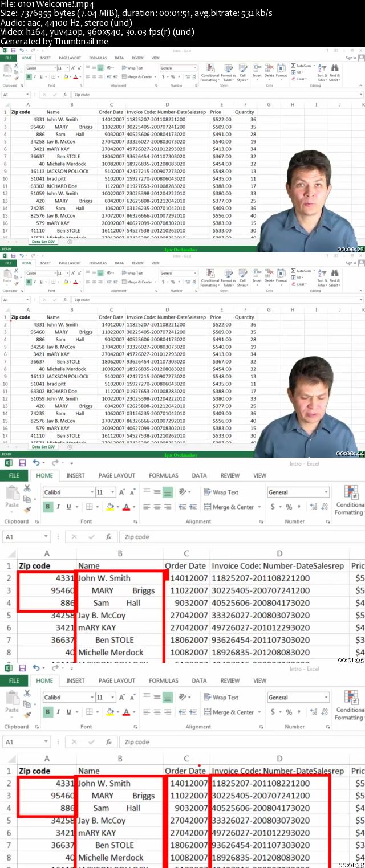Open the General number format in the 00:01:06 frame
The width and height of the screenshot is (365, 868).
pyautogui.click(x=298, y=492)
